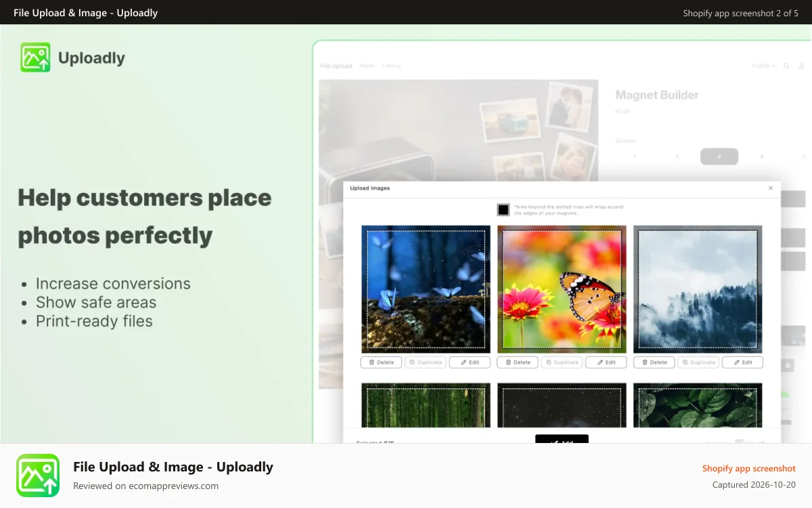Viewport: 812px width, 508px height.
Task: Click the Magnet Builder product title
Action: [657, 95]
